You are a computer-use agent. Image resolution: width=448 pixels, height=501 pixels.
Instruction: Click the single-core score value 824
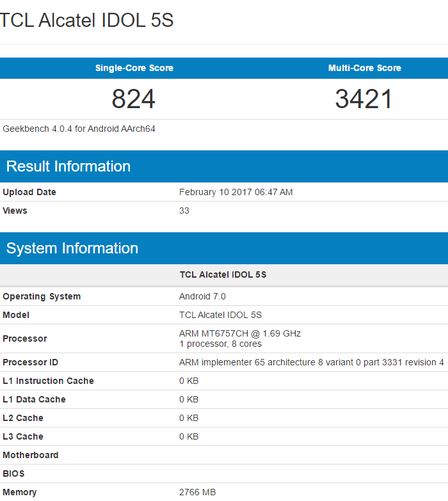point(134,99)
